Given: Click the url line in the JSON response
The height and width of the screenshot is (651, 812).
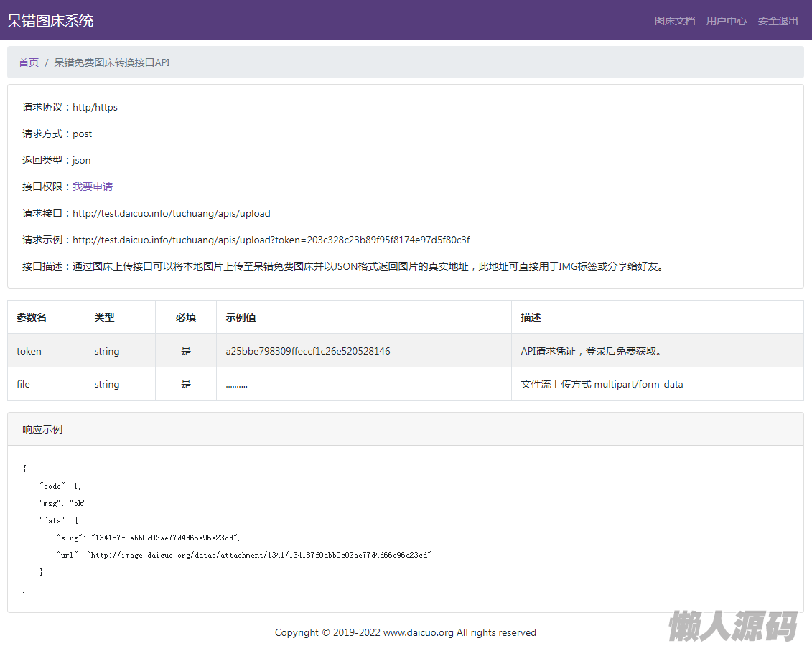Looking at the screenshot, I should coord(243,555).
